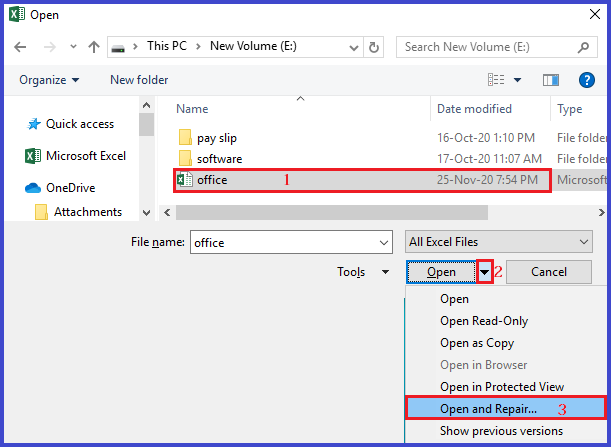
Task: Open the All Excel Files type filter
Action: pyautogui.click(x=498, y=242)
